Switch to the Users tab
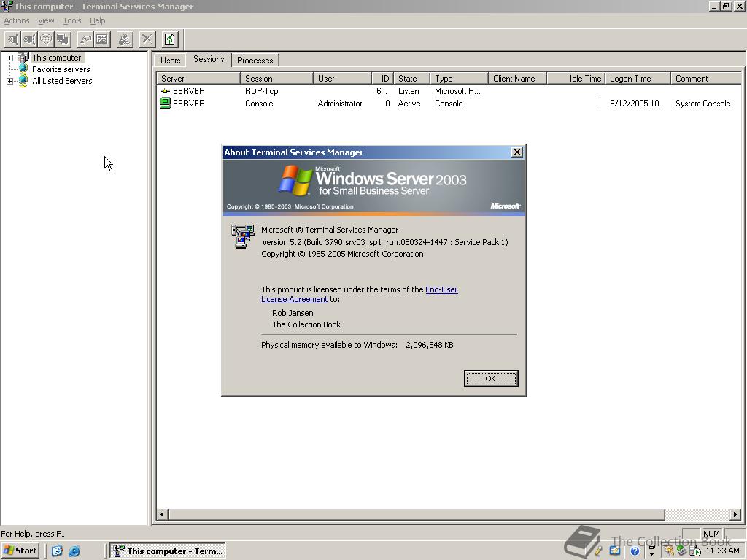Image resolution: width=747 pixels, height=560 pixels. click(x=170, y=60)
